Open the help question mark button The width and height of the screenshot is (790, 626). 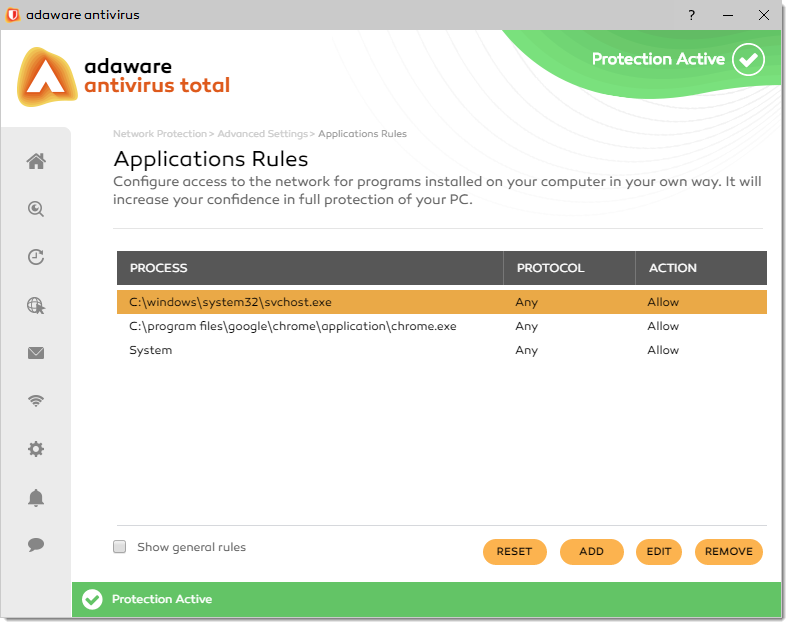pyautogui.click(x=692, y=15)
